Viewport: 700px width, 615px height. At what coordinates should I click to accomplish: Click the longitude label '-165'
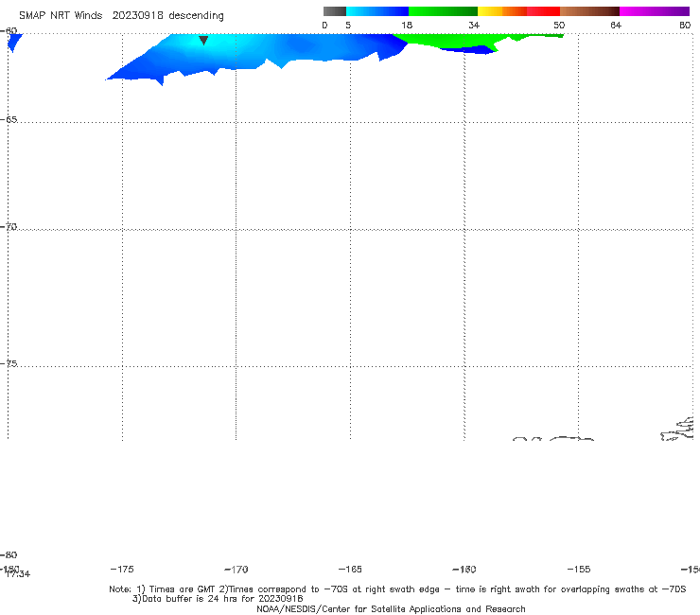(350, 569)
